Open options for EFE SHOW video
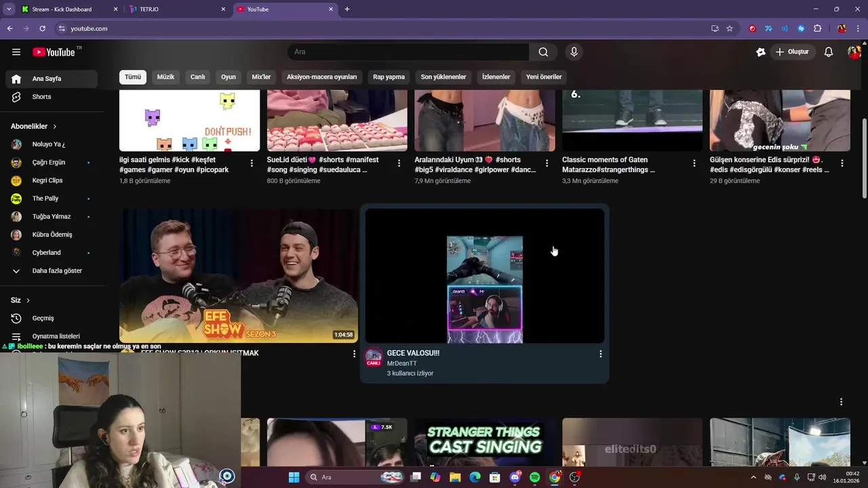Viewport: 868px width, 488px height. point(353,354)
